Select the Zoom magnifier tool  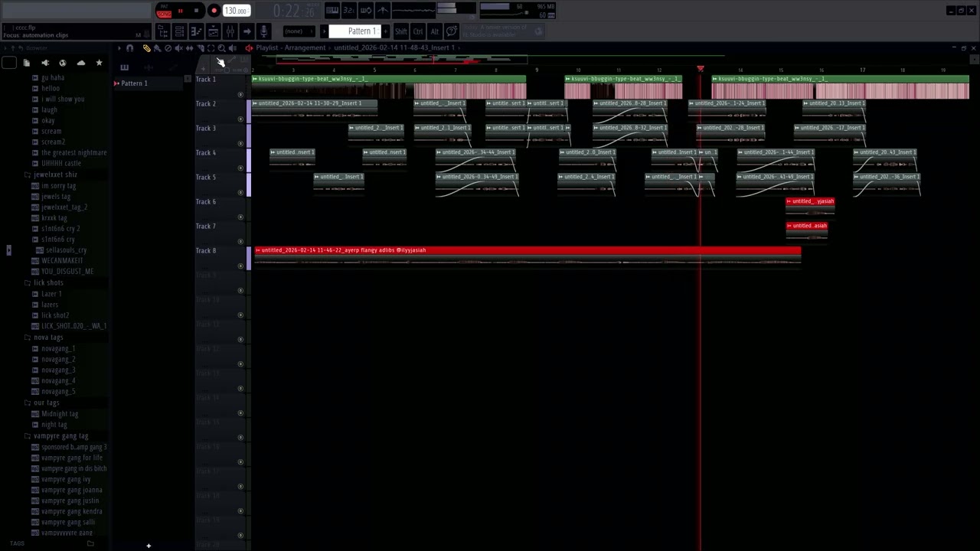pos(221,48)
